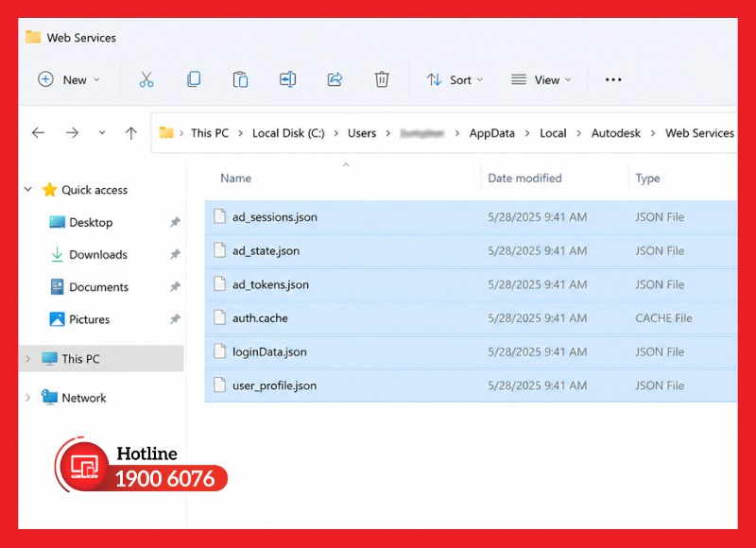Expand the Network tree node
Image resolution: width=756 pixels, height=548 pixels.
click(x=28, y=398)
